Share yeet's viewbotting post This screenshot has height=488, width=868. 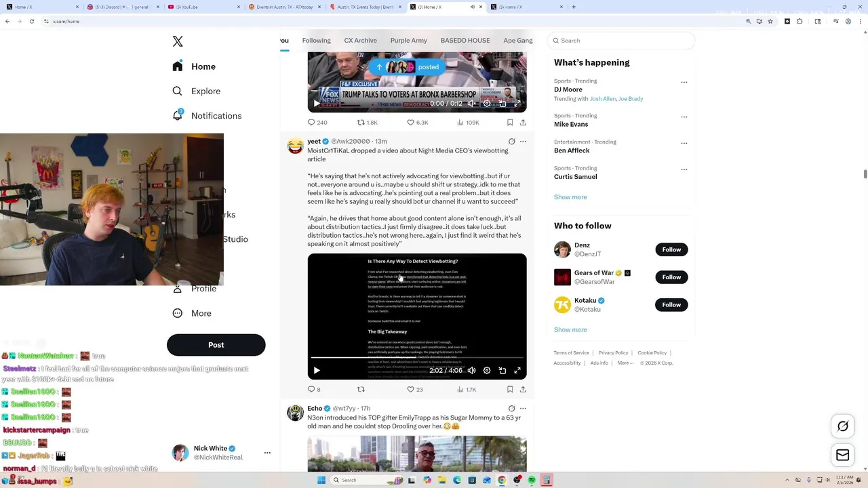tap(523, 389)
